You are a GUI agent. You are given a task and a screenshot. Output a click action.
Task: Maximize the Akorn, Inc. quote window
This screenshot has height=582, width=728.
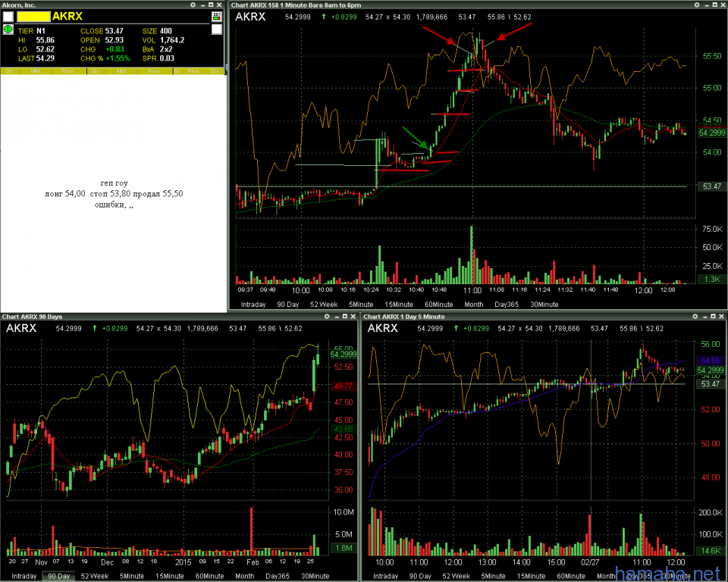tap(211, 5)
